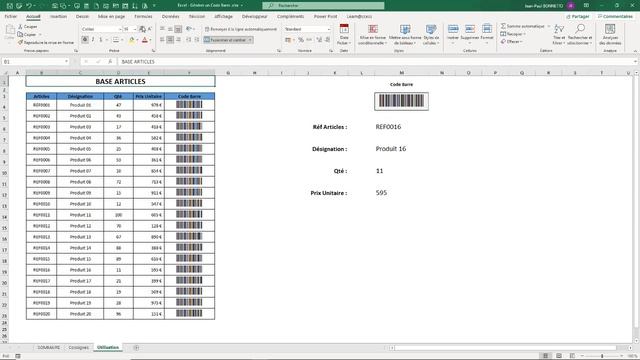
Task: Click the Commentaires button
Action: pos(615,16)
